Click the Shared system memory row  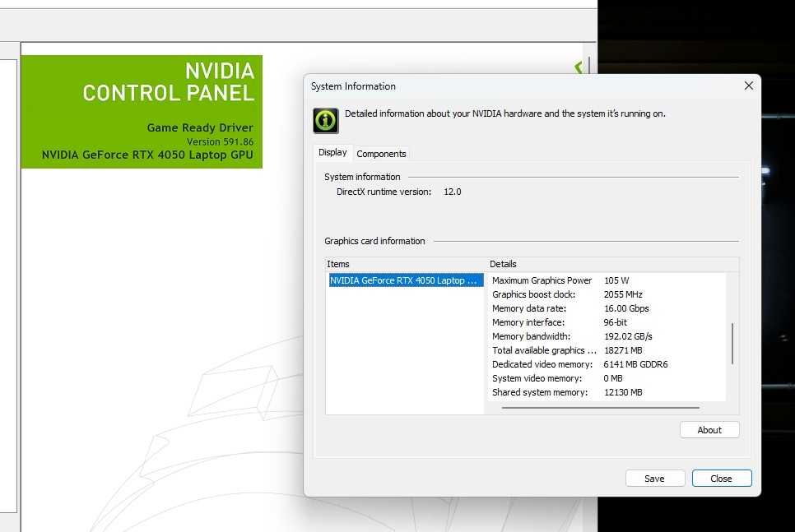[x=607, y=392]
